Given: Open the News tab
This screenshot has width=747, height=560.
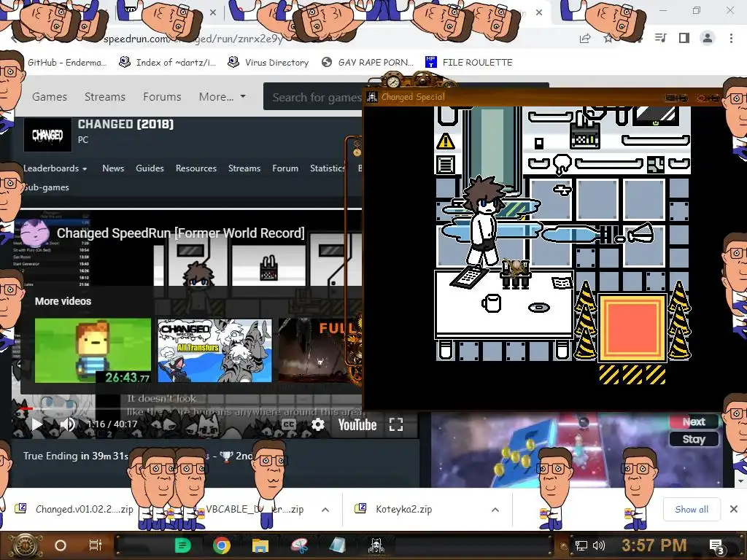Looking at the screenshot, I should pos(113,168).
